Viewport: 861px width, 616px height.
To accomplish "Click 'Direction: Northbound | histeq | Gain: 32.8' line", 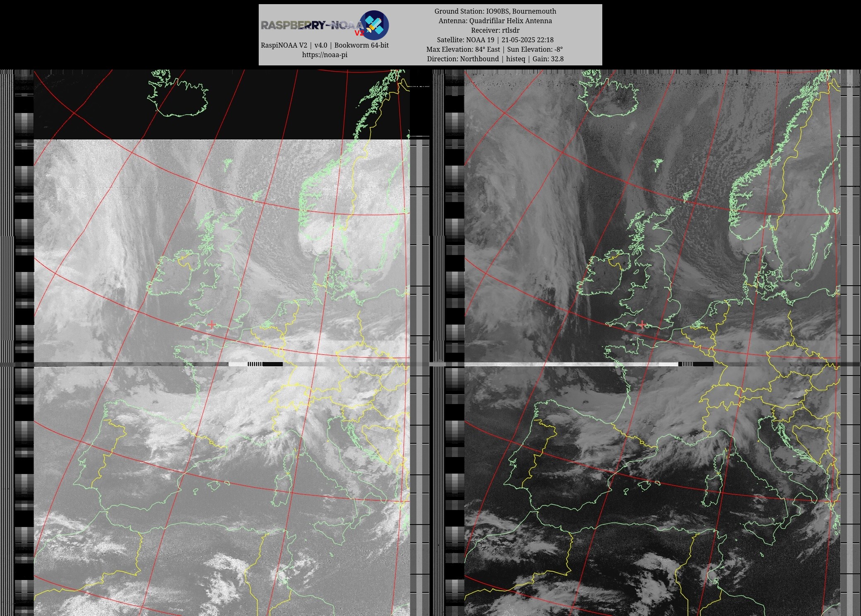I will click(495, 59).
